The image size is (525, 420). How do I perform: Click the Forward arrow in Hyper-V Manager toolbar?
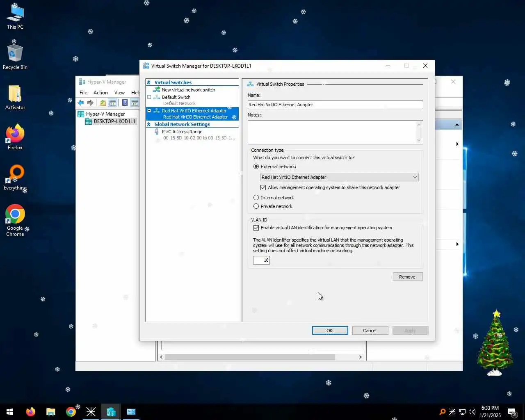point(90,103)
